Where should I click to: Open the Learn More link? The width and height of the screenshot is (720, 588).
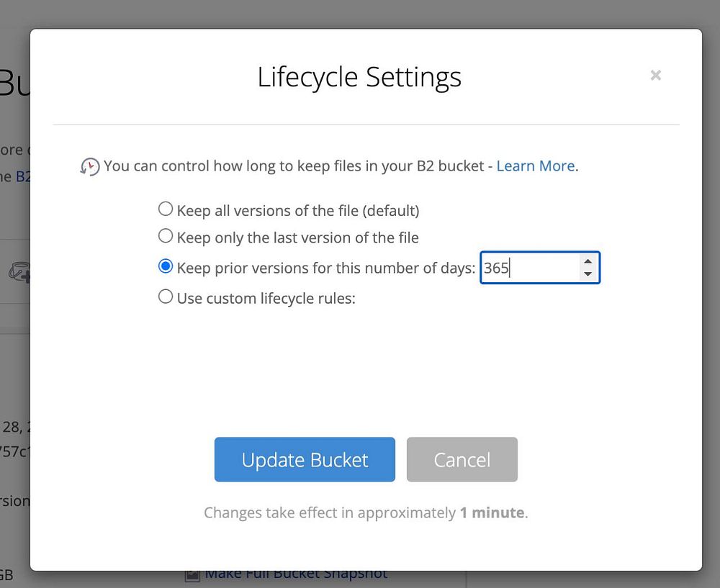536,166
